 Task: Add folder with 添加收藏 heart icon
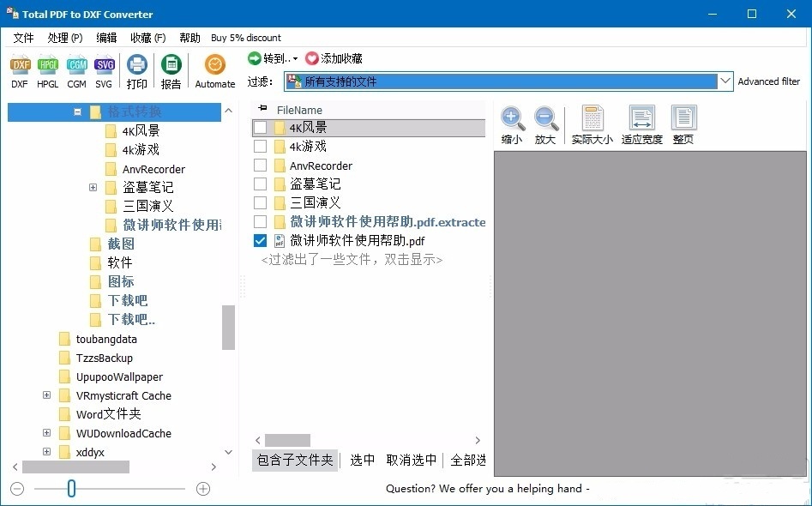point(312,58)
